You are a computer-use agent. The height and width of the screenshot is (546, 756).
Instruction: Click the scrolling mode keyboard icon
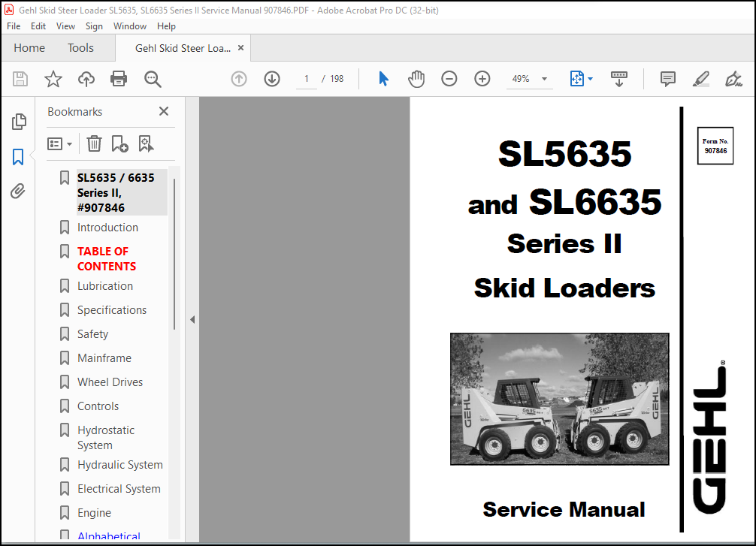click(x=619, y=79)
